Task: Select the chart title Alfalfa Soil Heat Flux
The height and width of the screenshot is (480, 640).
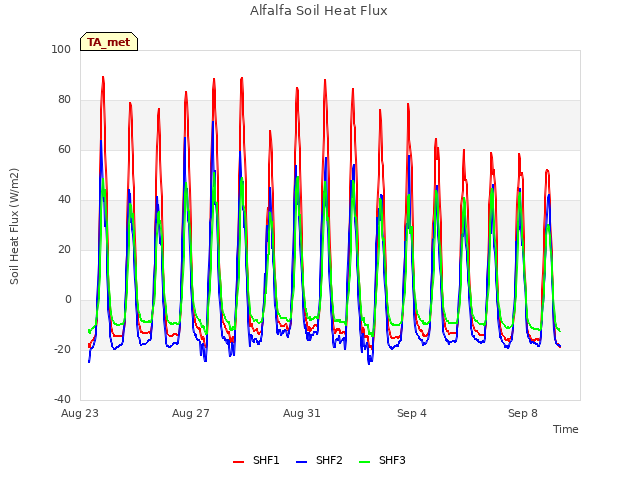Action: (319, 10)
